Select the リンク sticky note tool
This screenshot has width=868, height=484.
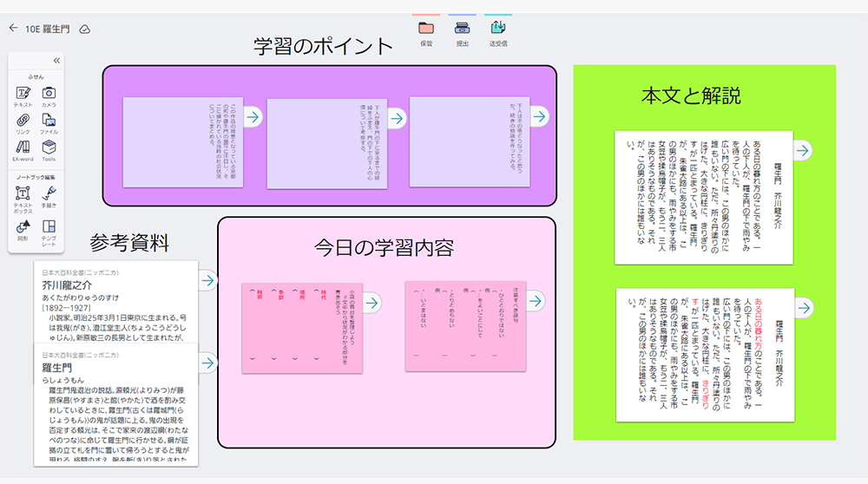coord(23,123)
